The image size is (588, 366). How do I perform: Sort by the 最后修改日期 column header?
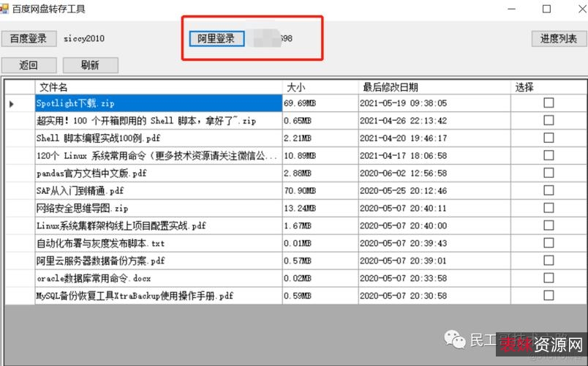[434, 87]
